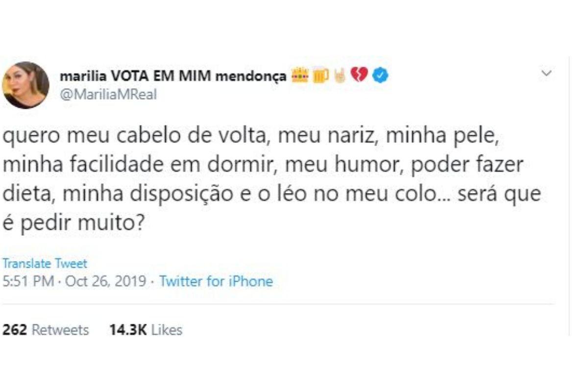Open the @MariliaMReal handle
The image size is (588, 392).
(108, 95)
